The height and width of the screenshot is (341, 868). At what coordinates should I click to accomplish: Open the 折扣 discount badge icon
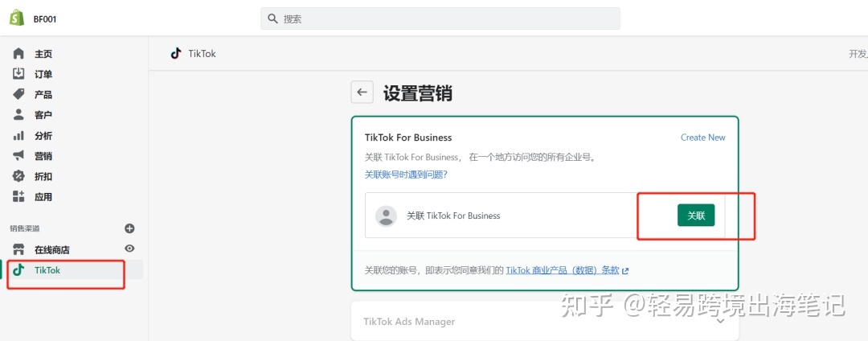point(18,176)
